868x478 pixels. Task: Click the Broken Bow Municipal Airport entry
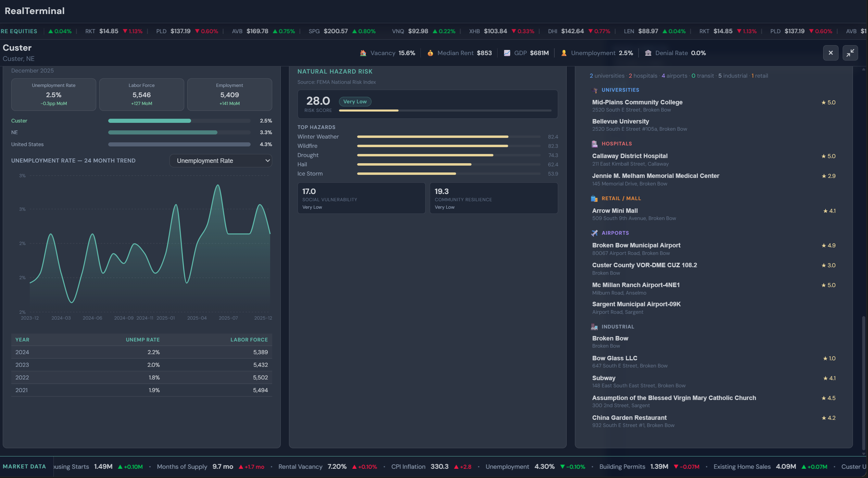(636, 245)
